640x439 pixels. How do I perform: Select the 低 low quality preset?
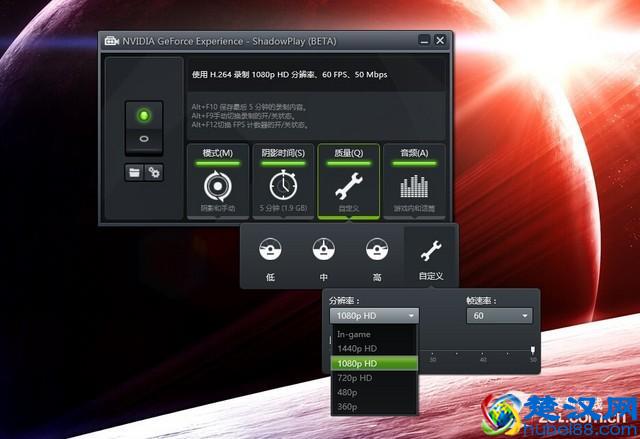point(270,256)
